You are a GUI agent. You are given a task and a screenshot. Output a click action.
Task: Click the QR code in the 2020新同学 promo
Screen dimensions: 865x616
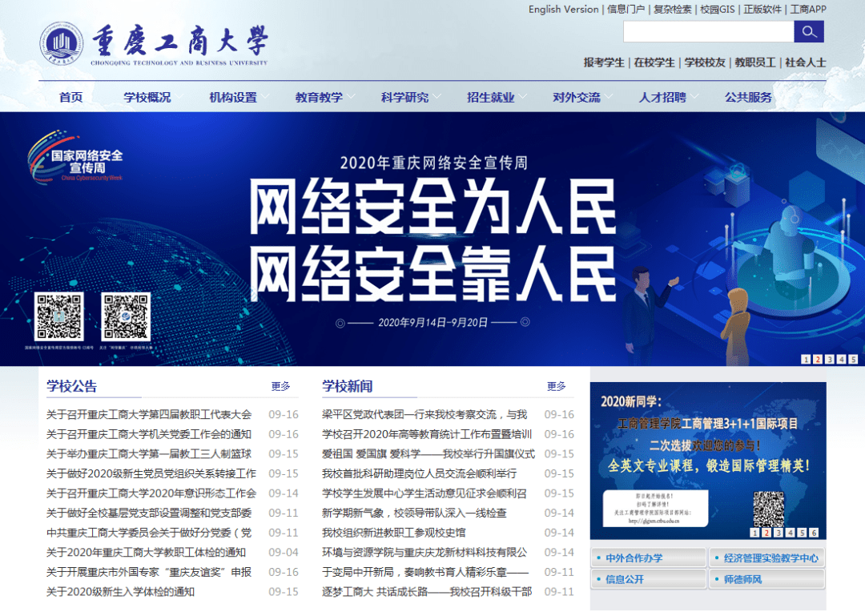768,509
